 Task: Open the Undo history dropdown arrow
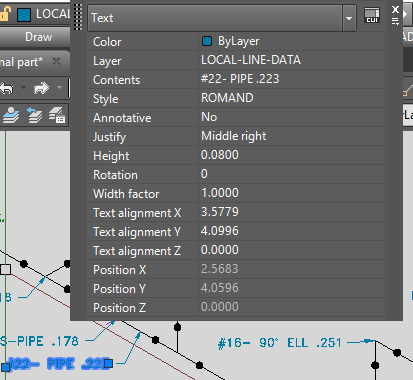pyautogui.click(x=23, y=88)
